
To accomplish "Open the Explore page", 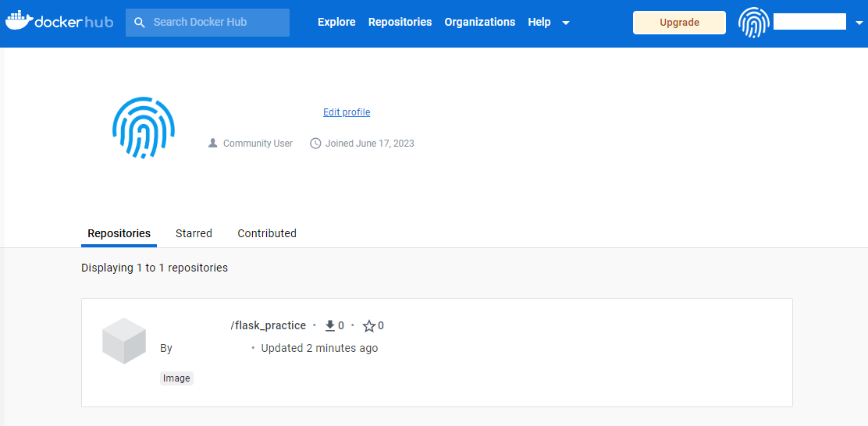I will [336, 22].
